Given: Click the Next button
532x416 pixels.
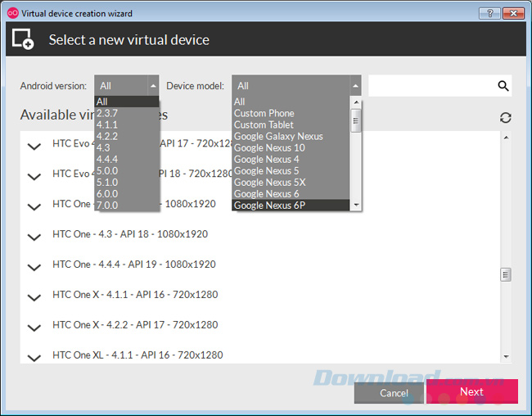Looking at the screenshot, I should click(x=472, y=391).
